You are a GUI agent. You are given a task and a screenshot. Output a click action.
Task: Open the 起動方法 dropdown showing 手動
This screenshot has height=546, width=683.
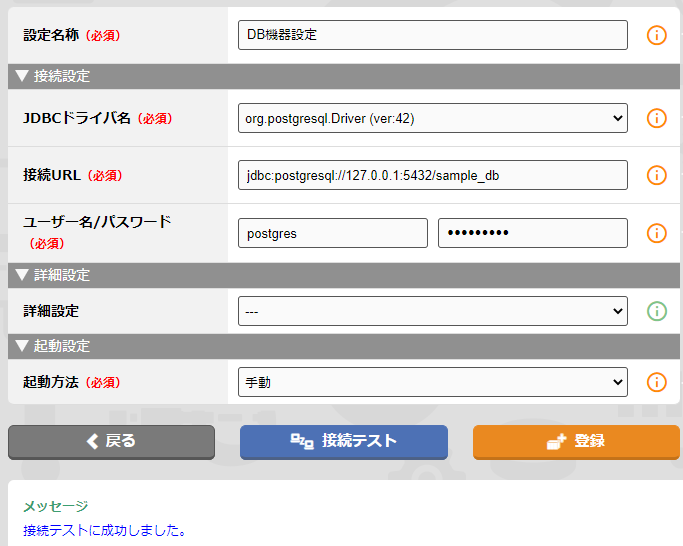(432, 382)
